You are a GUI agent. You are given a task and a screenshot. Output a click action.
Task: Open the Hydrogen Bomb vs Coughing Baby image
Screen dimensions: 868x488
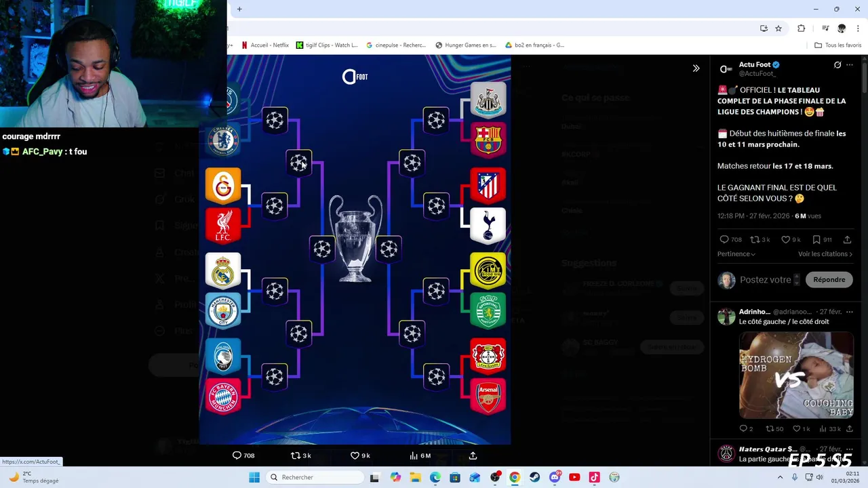pos(796,375)
